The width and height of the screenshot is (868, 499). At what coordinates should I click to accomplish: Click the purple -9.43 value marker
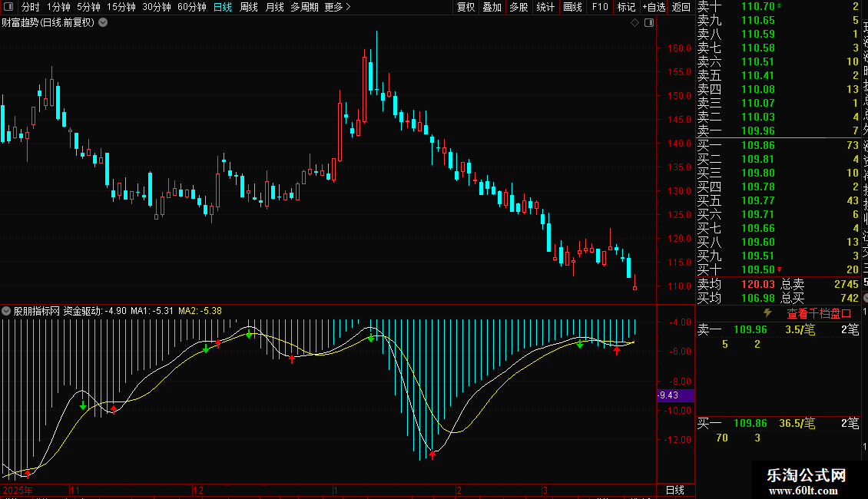[675, 395]
